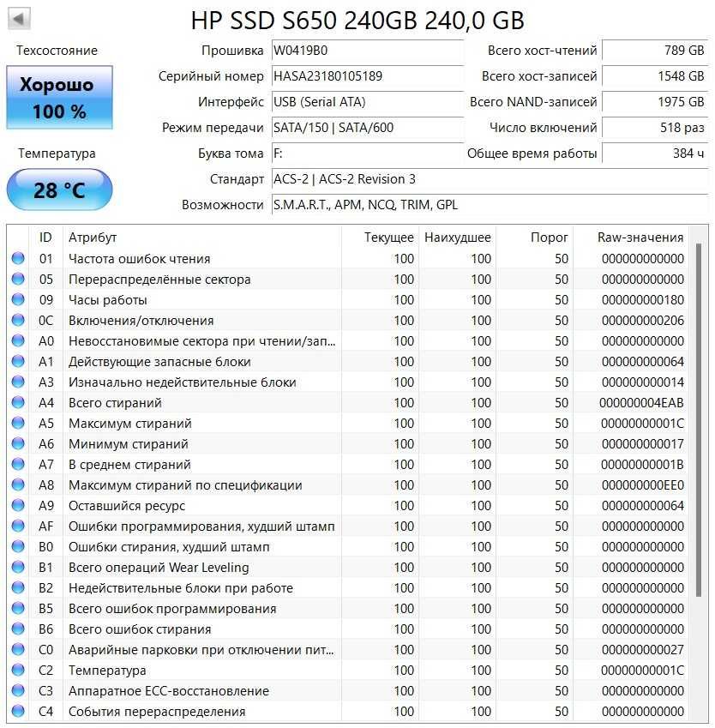Click the Всего NAND-записей value 1975 GB
Image resolution: width=715 pixels, height=728 pixels.
(655, 102)
